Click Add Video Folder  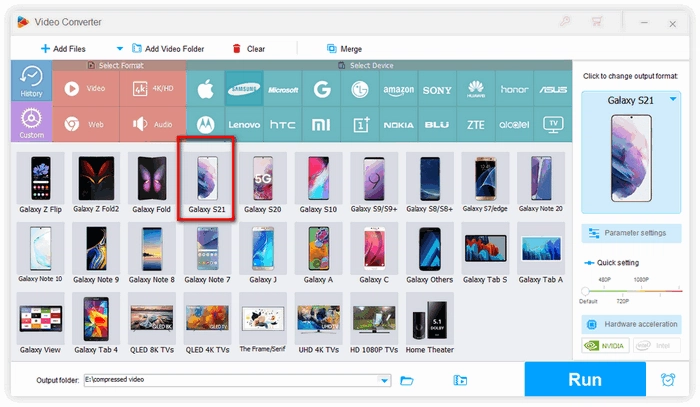(x=168, y=49)
